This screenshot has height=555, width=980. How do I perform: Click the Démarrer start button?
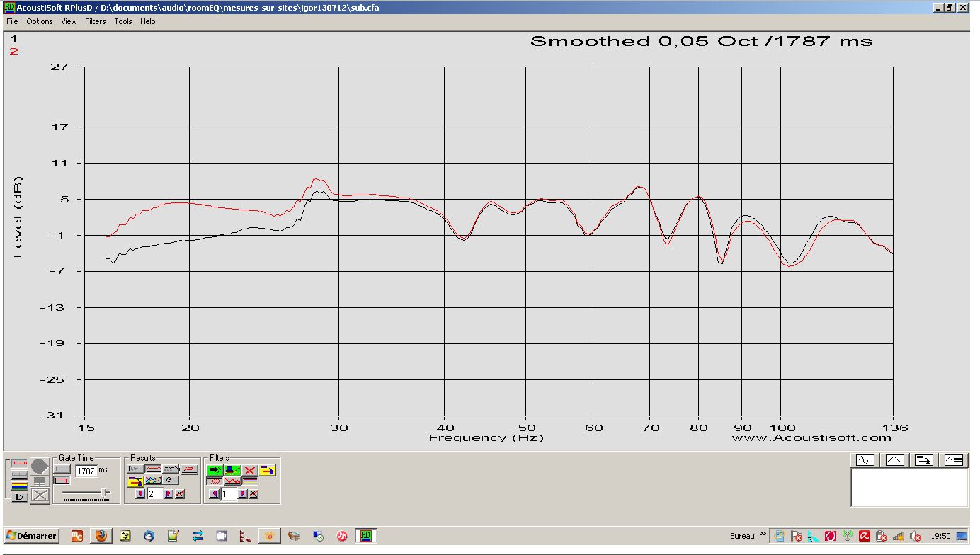pos(31,536)
